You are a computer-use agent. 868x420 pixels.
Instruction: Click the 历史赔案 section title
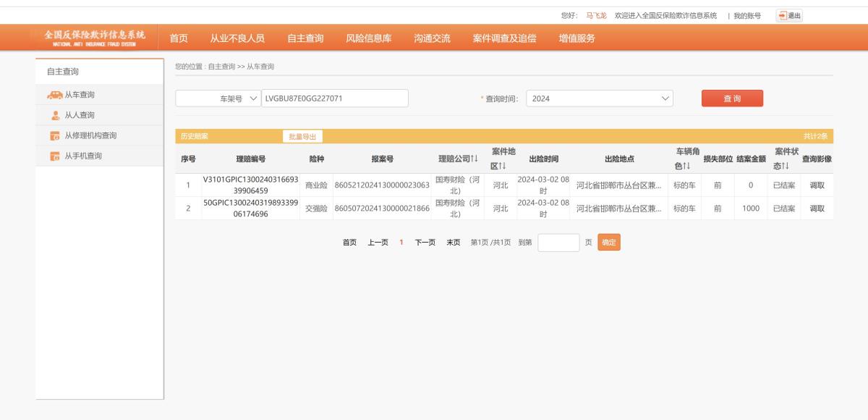194,136
